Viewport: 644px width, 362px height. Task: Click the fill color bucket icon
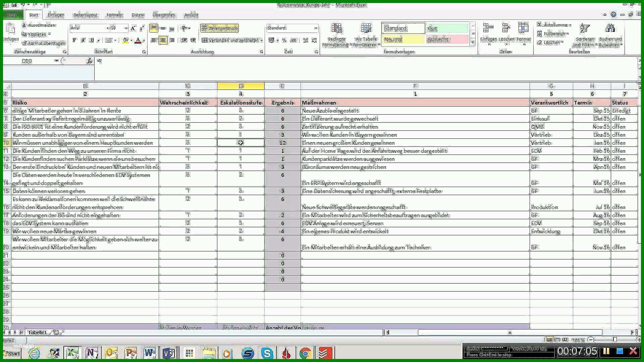[125, 40]
